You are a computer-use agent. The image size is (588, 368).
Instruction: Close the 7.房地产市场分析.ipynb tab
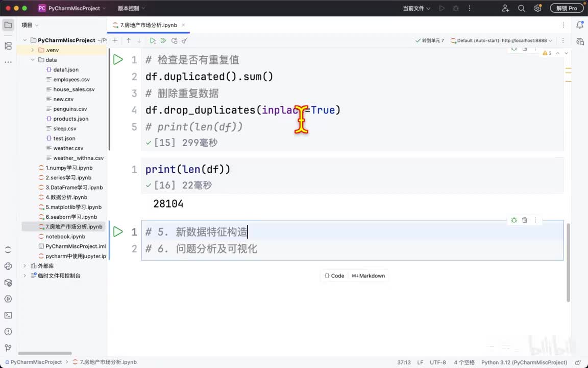point(183,25)
